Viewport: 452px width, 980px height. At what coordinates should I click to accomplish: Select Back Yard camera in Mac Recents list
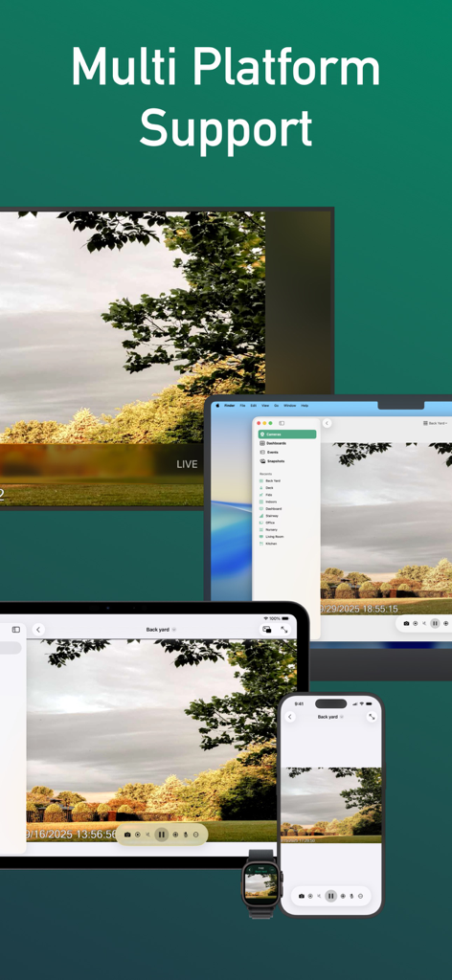point(270,480)
